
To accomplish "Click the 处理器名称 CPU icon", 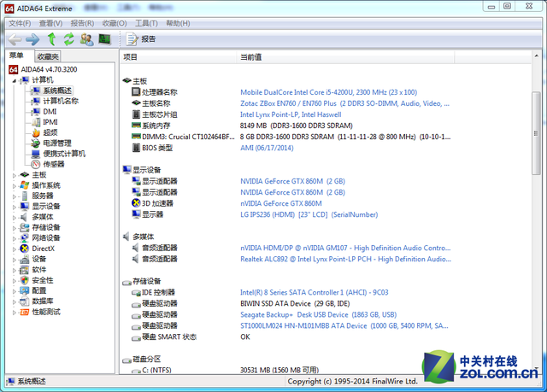I will coord(136,92).
